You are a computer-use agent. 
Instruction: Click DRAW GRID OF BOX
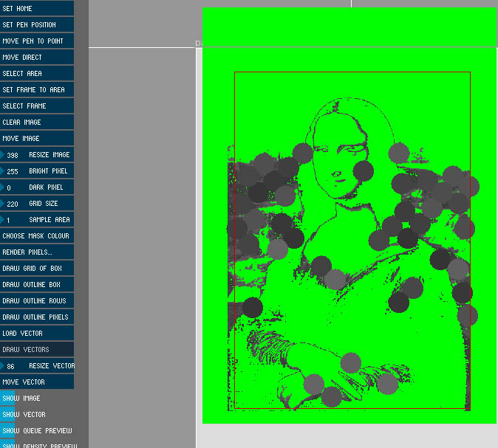coord(37,268)
